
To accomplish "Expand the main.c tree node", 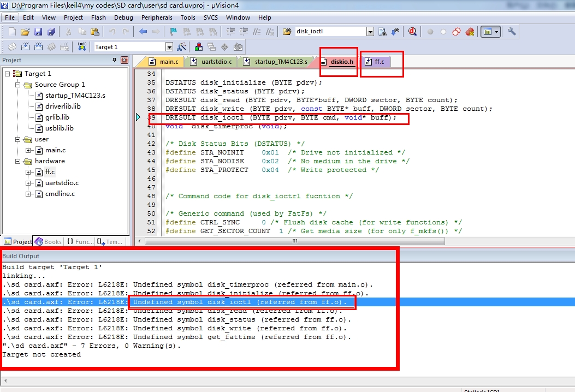I will 28,150.
